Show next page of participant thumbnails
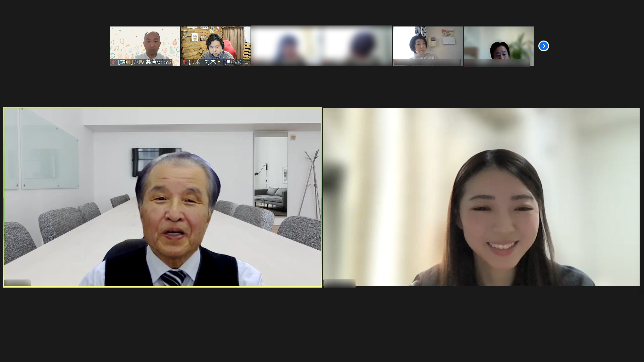 tap(543, 46)
